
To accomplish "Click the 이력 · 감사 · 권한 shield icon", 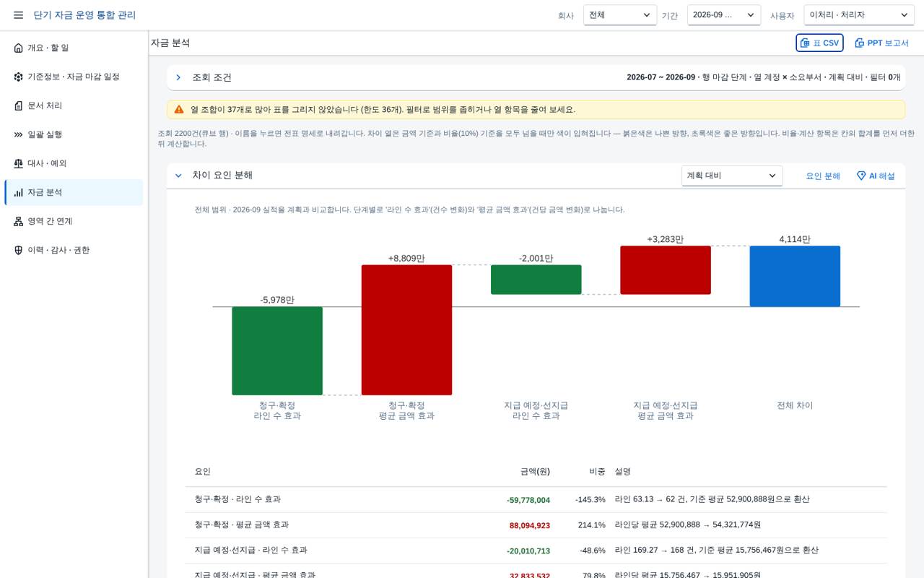I will tap(19, 250).
